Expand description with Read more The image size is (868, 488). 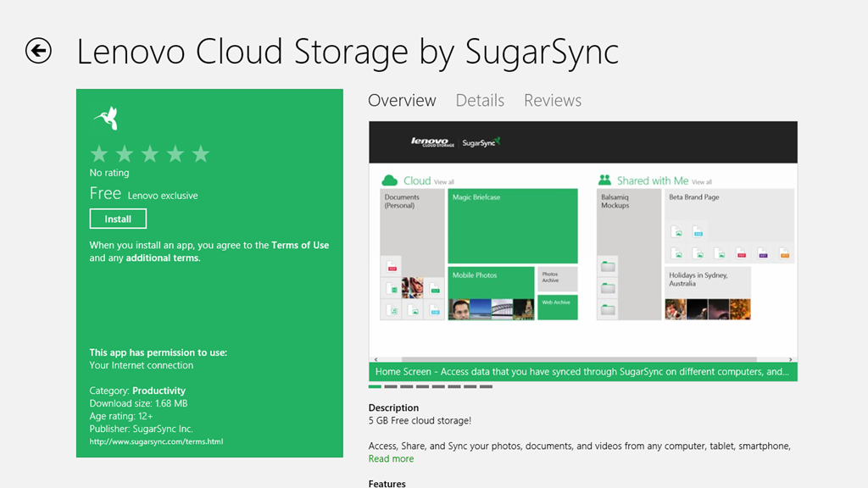[392, 458]
